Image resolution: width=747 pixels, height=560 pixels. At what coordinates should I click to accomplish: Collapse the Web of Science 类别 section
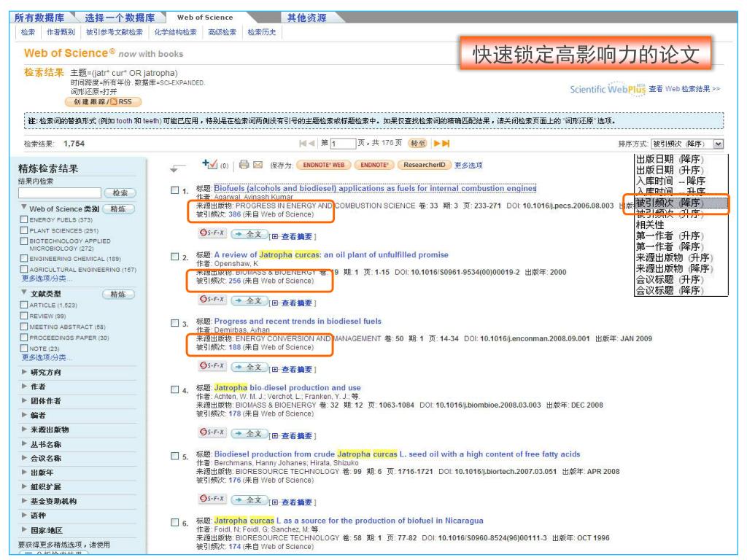point(24,207)
